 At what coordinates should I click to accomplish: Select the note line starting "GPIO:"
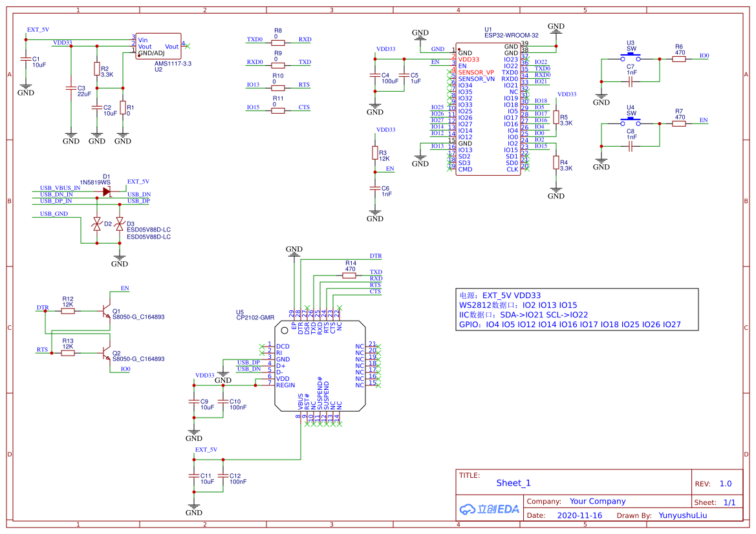[x=569, y=325]
